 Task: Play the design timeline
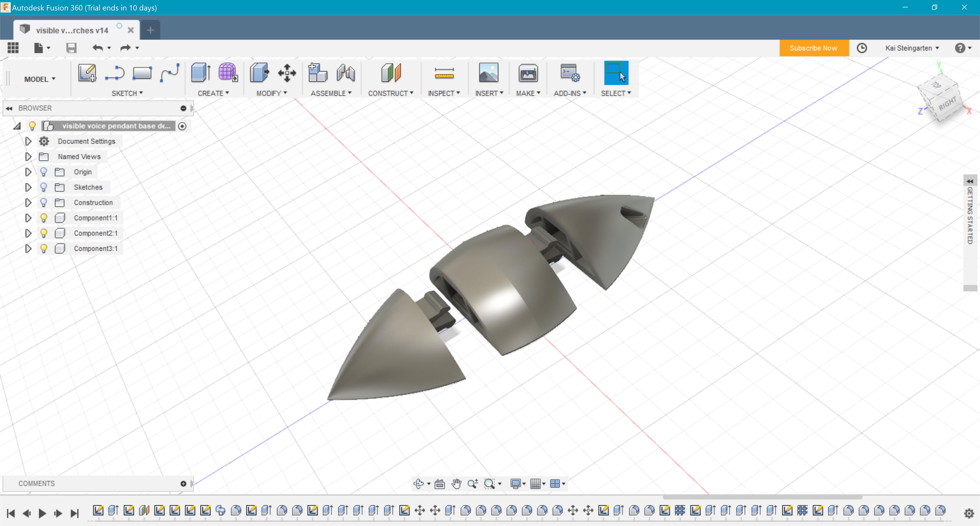point(42,513)
